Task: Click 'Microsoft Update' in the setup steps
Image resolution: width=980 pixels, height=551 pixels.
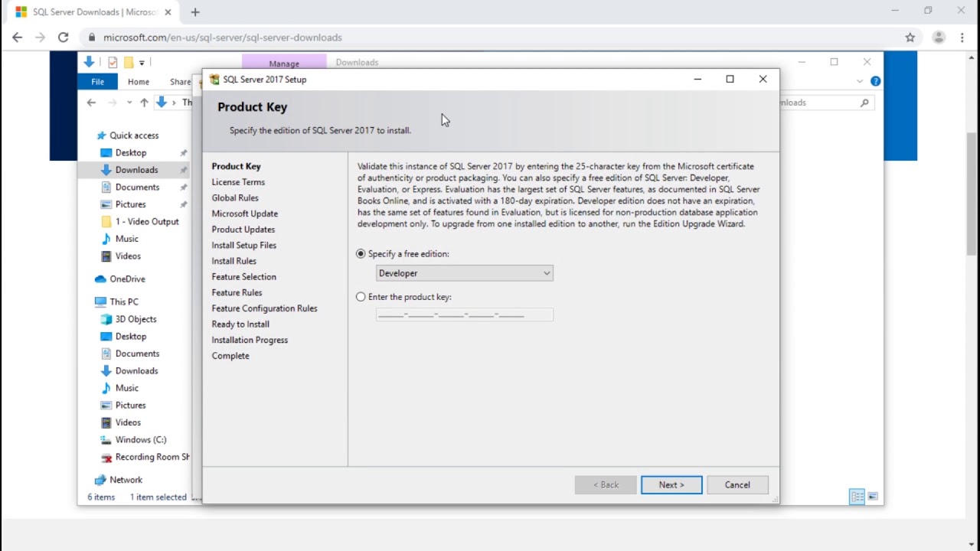Action: 245,214
